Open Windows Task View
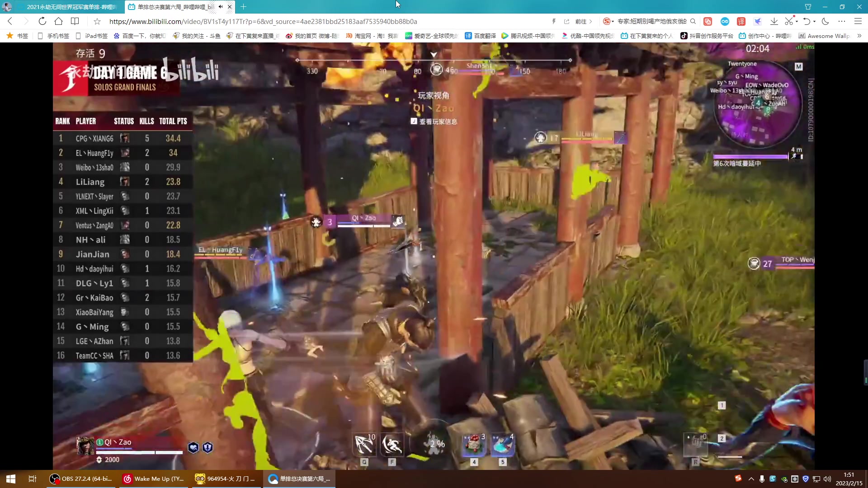 pos(33,479)
